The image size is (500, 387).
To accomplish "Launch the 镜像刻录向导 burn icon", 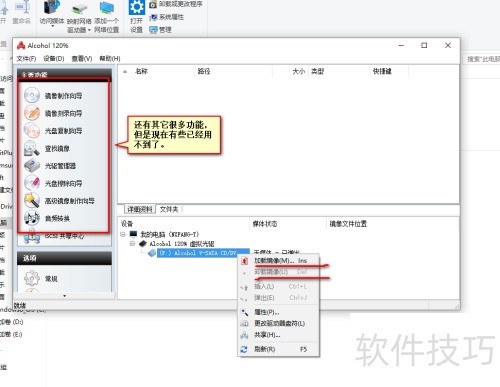I will [32, 113].
